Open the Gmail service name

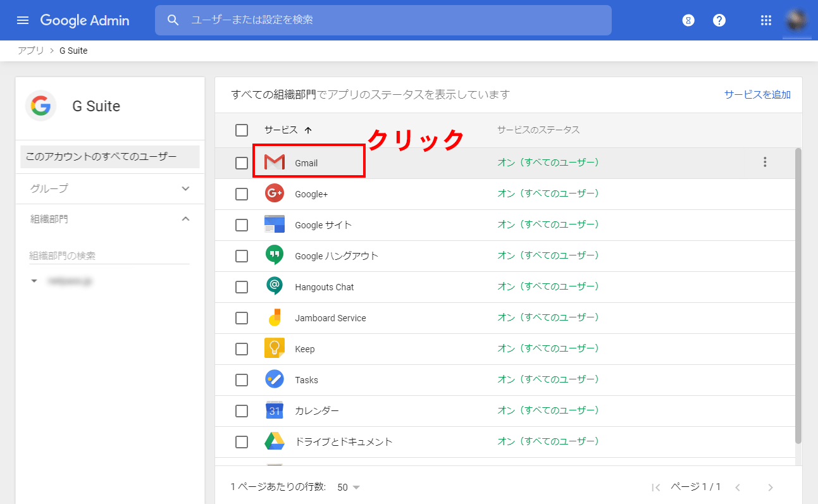tap(306, 163)
